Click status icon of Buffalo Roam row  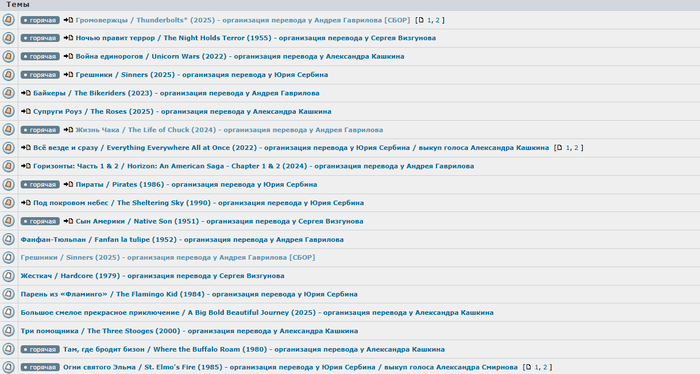tap(8, 349)
